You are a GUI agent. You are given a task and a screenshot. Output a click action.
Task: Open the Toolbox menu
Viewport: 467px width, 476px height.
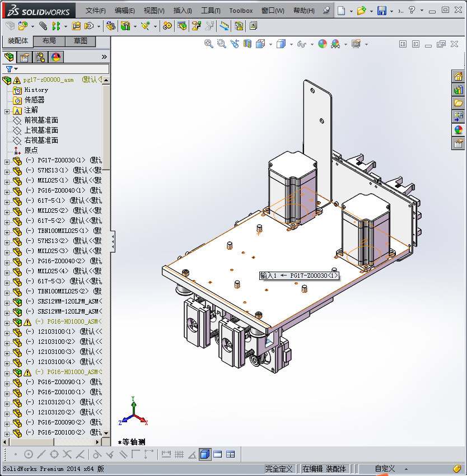tap(241, 11)
